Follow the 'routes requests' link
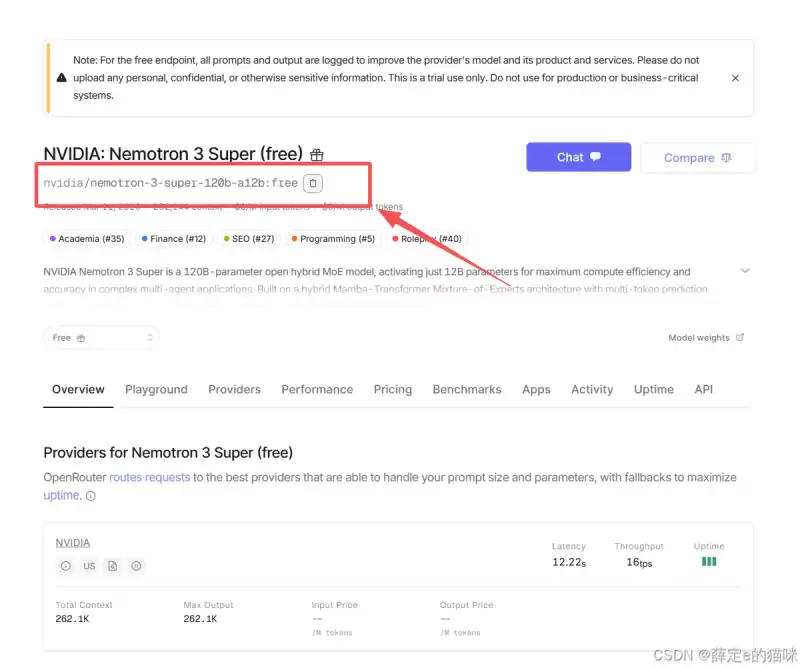Image resolution: width=800 pixels, height=668 pixels. pos(149,478)
